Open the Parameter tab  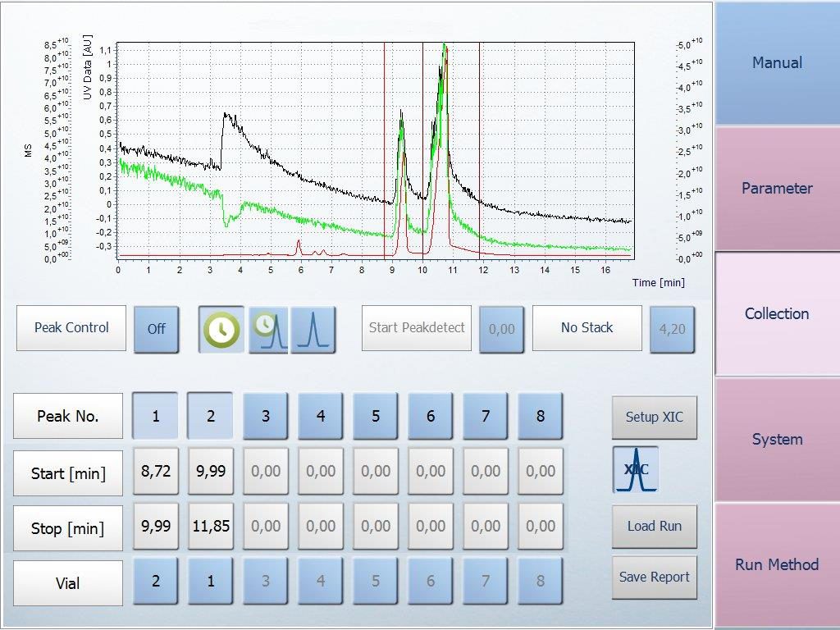click(777, 189)
